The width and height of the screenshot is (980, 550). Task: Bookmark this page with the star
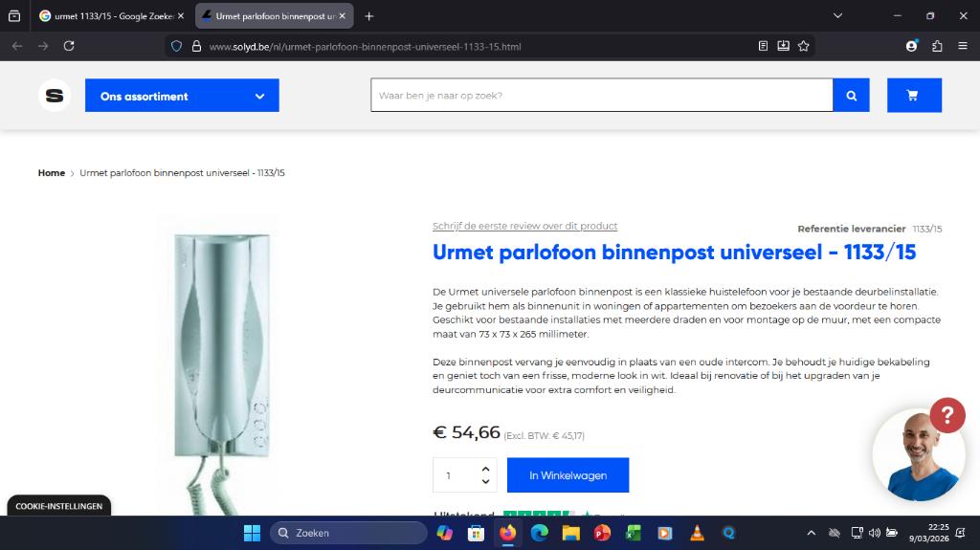(804, 46)
